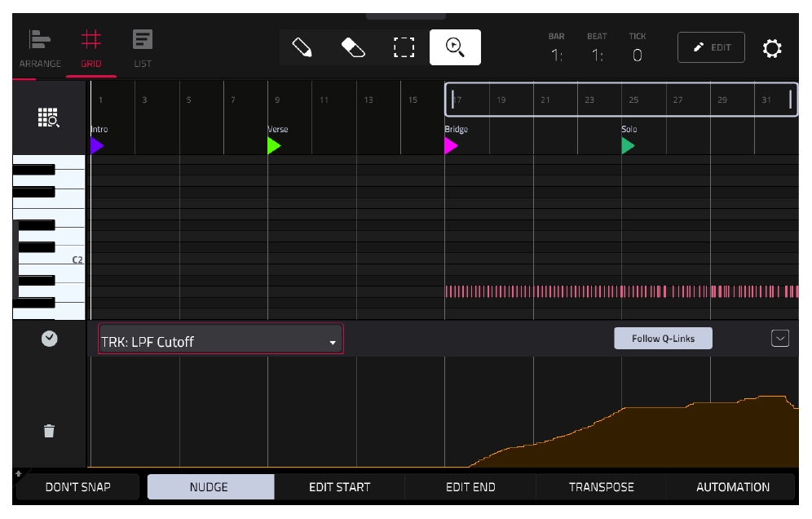Click bar 5 on the timeline ruler
The height and width of the screenshot is (519, 812).
[x=189, y=100]
